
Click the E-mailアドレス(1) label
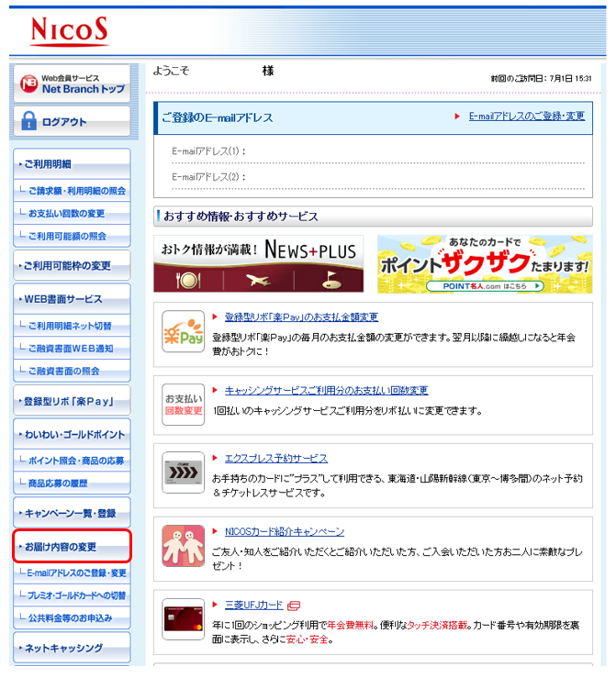coord(209,151)
